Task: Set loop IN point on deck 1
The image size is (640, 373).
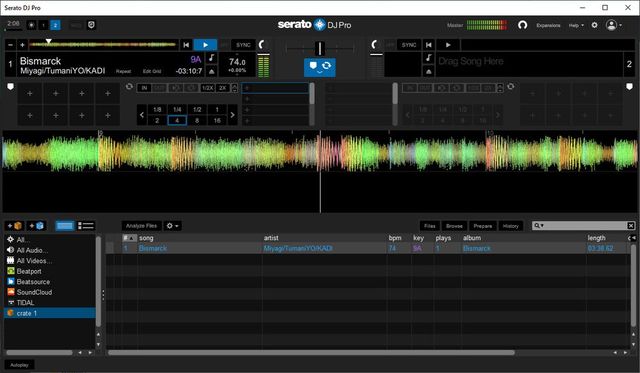Action: pos(144,88)
